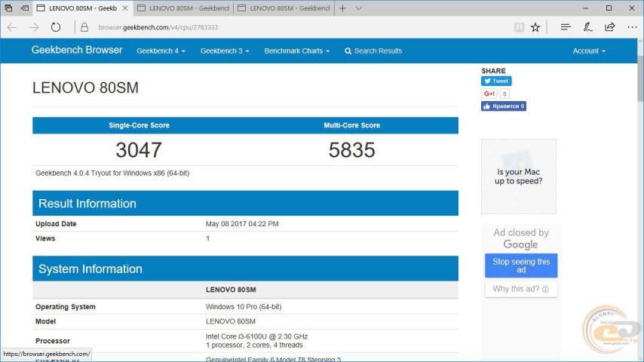The width and height of the screenshot is (644, 362).
Task: Click 'Stop seeing this ad' button
Action: point(521,265)
